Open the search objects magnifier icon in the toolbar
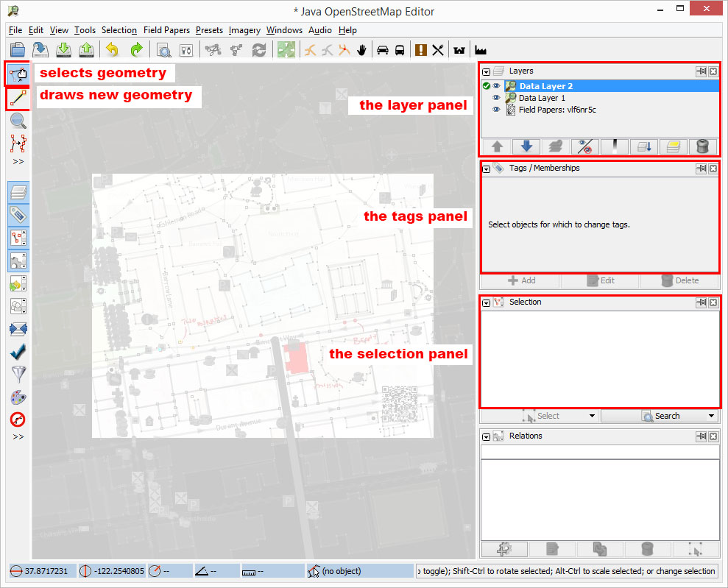 pyautogui.click(x=163, y=49)
